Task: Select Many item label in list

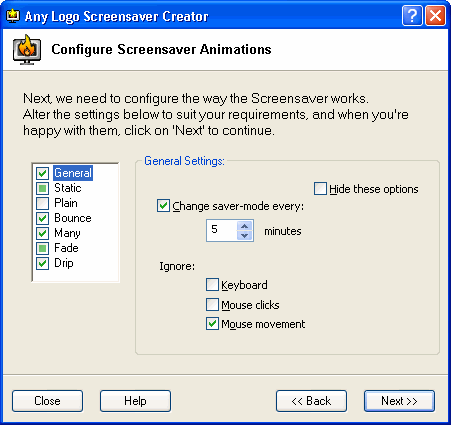Action: tap(67, 233)
